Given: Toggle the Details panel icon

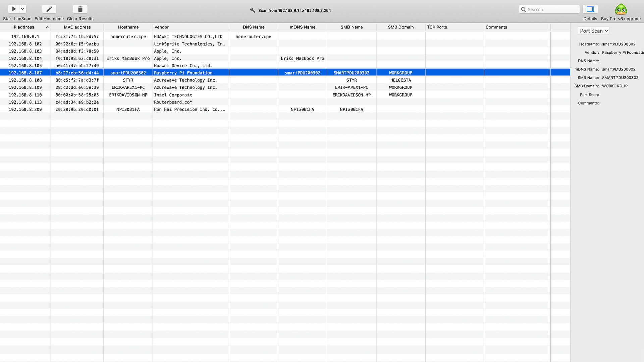Looking at the screenshot, I should tap(590, 9).
